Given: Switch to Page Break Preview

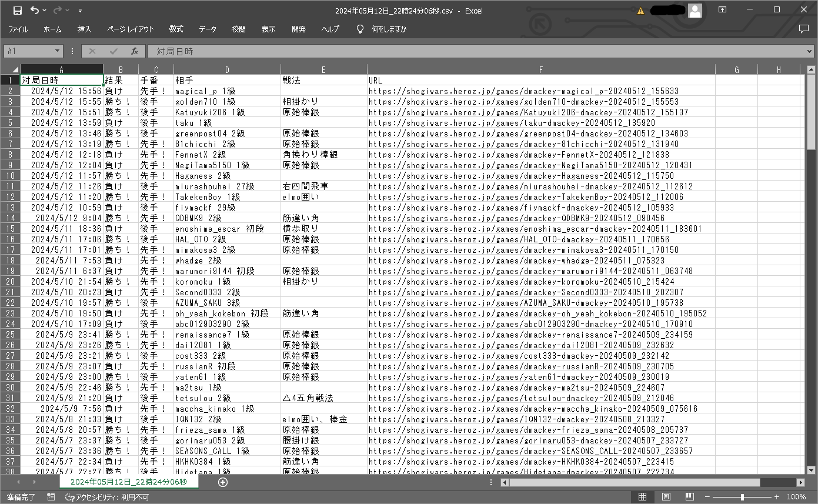Looking at the screenshot, I should (x=689, y=497).
